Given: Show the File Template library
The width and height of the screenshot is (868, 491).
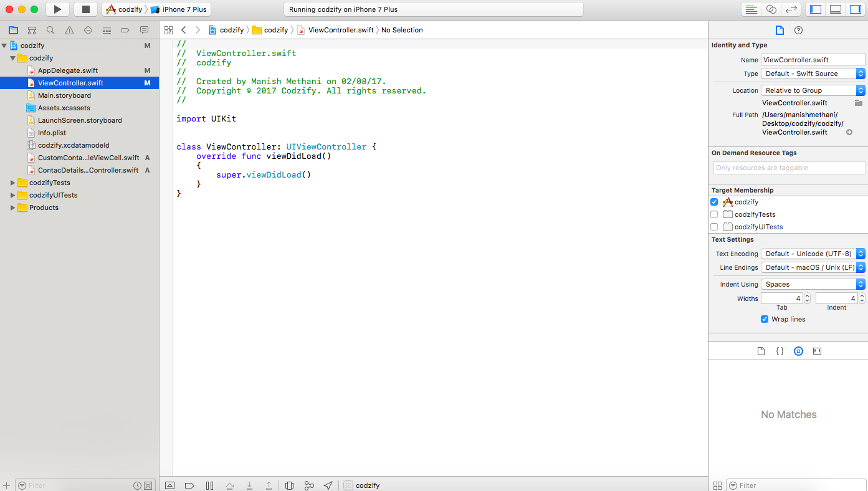Looking at the screenshot, I should [x=761, y=351].
